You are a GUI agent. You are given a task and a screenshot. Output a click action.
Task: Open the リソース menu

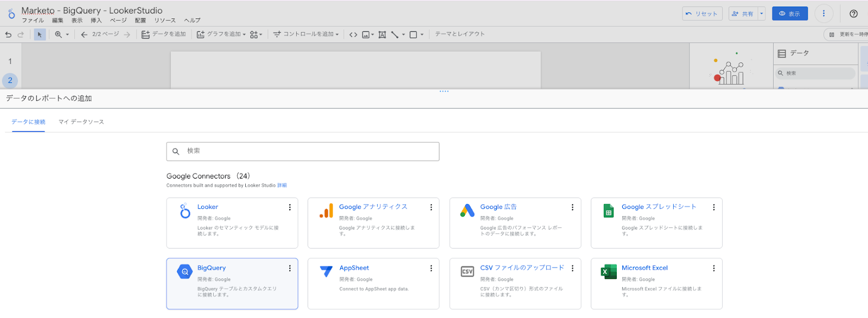click(x=165, y=21)
